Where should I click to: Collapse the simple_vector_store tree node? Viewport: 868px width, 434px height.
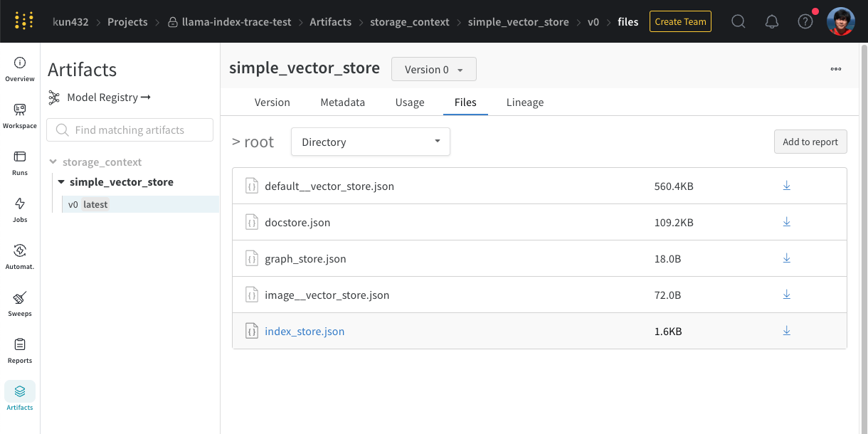point(61,182)
